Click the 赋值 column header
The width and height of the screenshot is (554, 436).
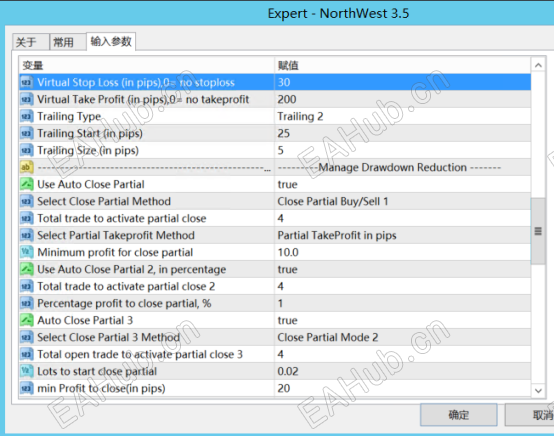click(403, 65)
